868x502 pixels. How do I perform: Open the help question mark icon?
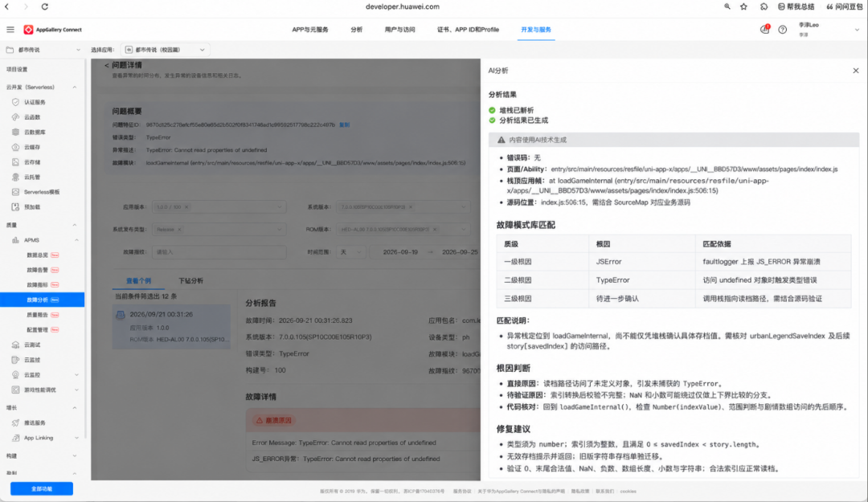pos(782,30)
